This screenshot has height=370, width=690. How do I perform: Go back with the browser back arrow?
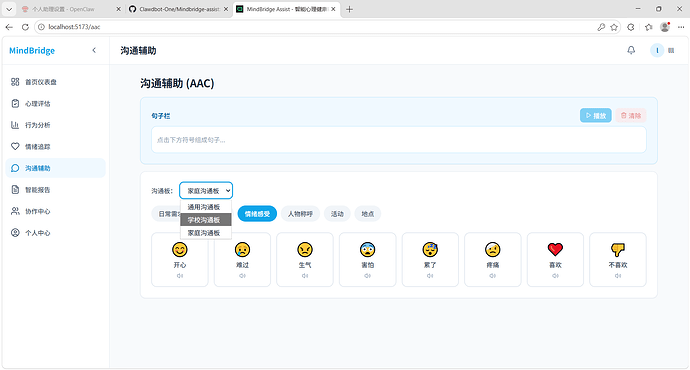(x=9, y=27)
